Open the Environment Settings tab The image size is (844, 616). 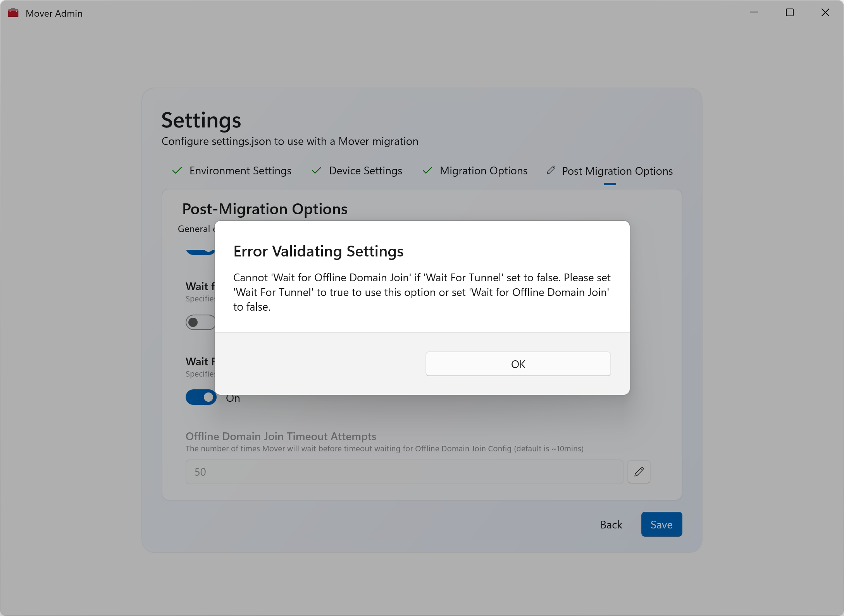coord(240,171)
